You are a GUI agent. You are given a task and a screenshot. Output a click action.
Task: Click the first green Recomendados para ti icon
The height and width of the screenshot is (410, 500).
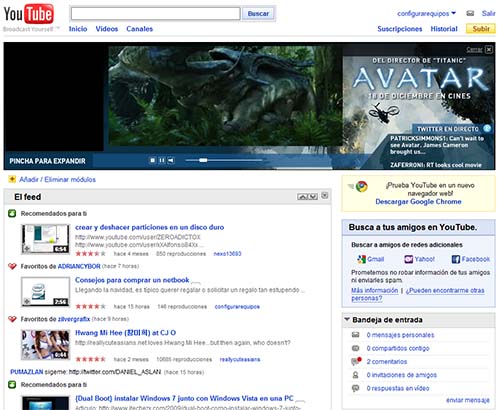[12, 213]
